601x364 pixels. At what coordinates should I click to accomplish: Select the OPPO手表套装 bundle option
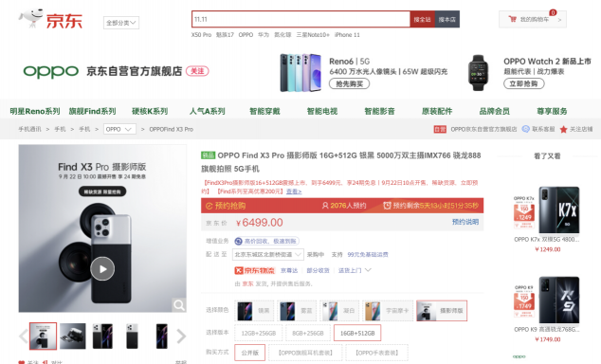(x=376, y=353)
